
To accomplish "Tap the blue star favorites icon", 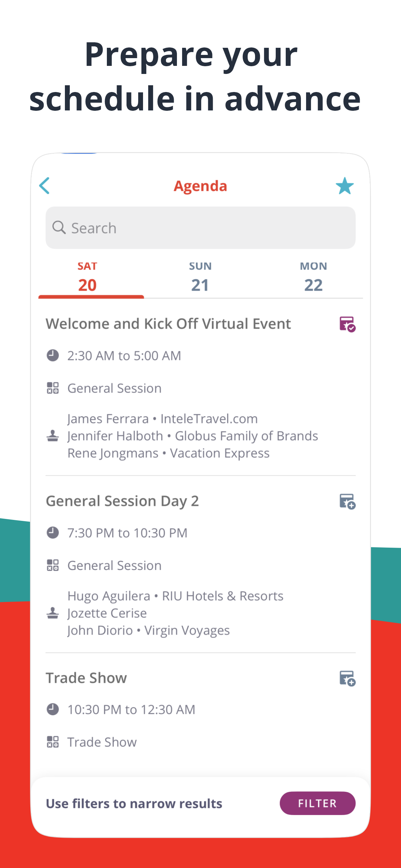I will (x=344, y=186).
